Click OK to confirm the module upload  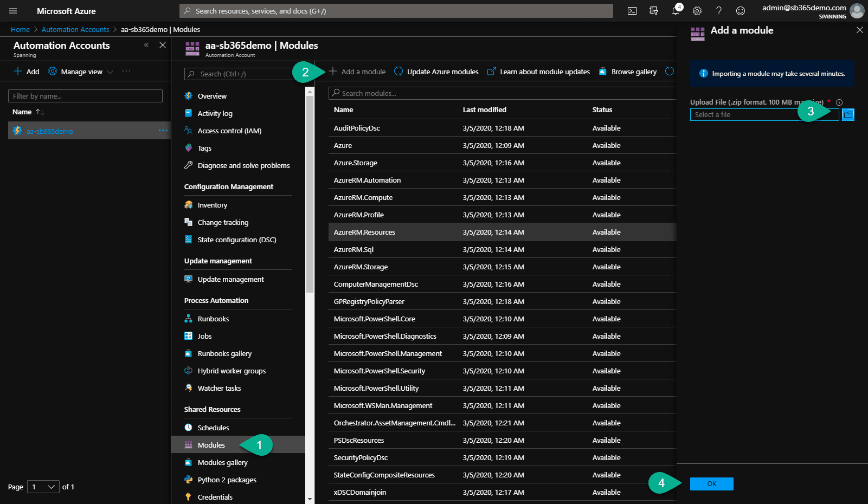tap(711, 483)
